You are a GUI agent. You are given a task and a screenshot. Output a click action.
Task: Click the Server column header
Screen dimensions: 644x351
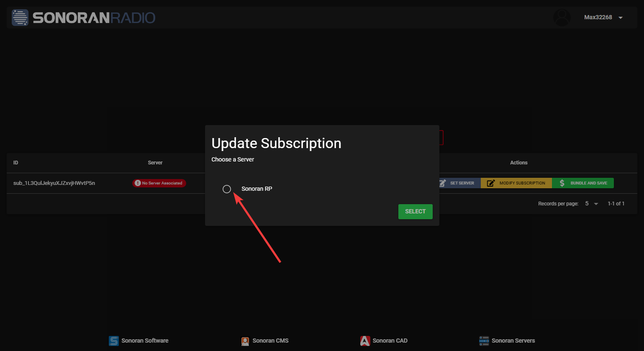[x=155, y=163]
